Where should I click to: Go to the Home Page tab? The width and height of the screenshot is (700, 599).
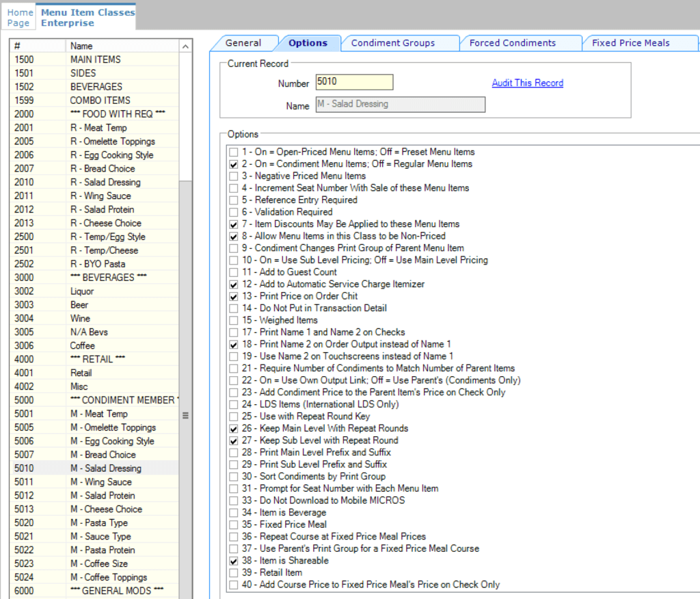[20, 17]
